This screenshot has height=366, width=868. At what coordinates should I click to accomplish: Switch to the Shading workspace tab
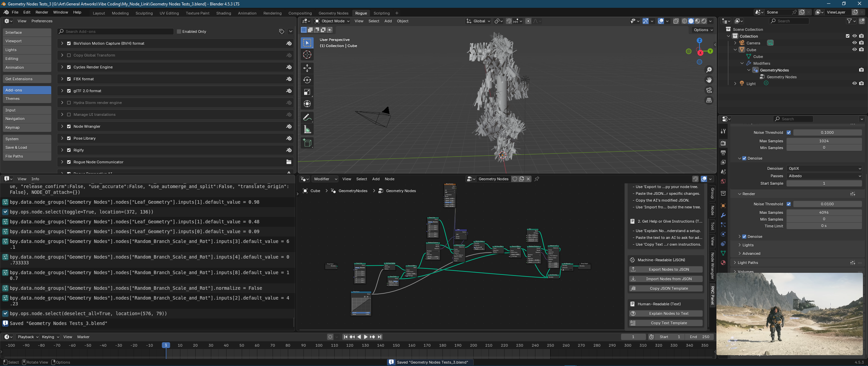click(x=223, y=13)
